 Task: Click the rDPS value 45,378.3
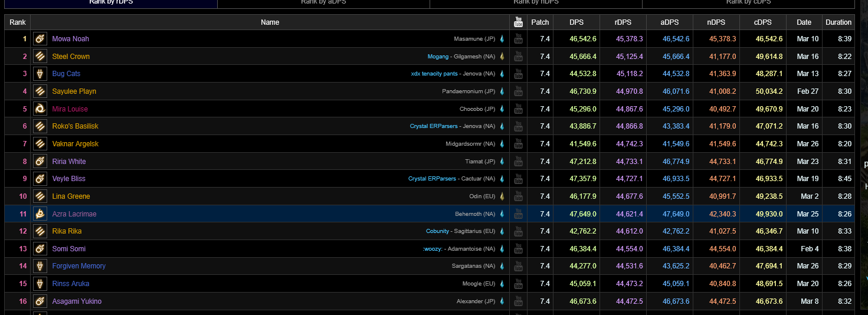coord(630,39)
